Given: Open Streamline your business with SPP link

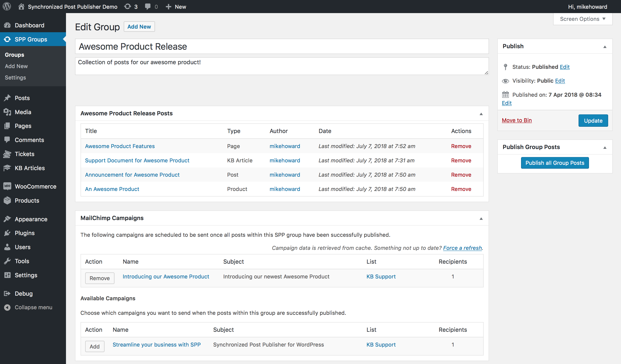Looking at the screenshot, I should (156, 345).
